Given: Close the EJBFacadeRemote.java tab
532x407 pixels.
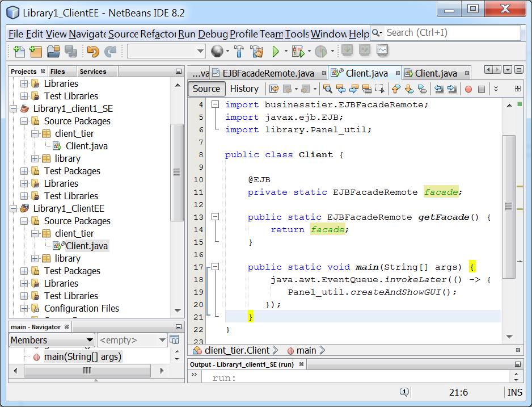Looking at the screenshot, I should pos(324,73).
